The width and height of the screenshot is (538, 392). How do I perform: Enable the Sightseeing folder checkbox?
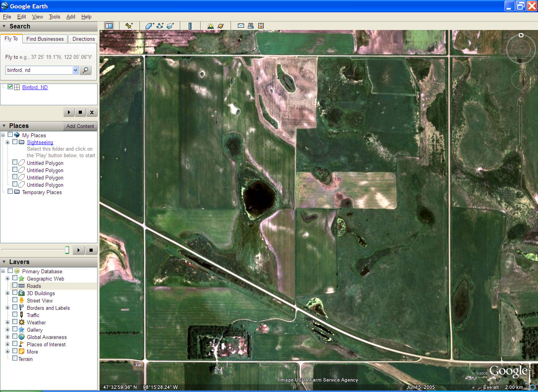[15, 142]
